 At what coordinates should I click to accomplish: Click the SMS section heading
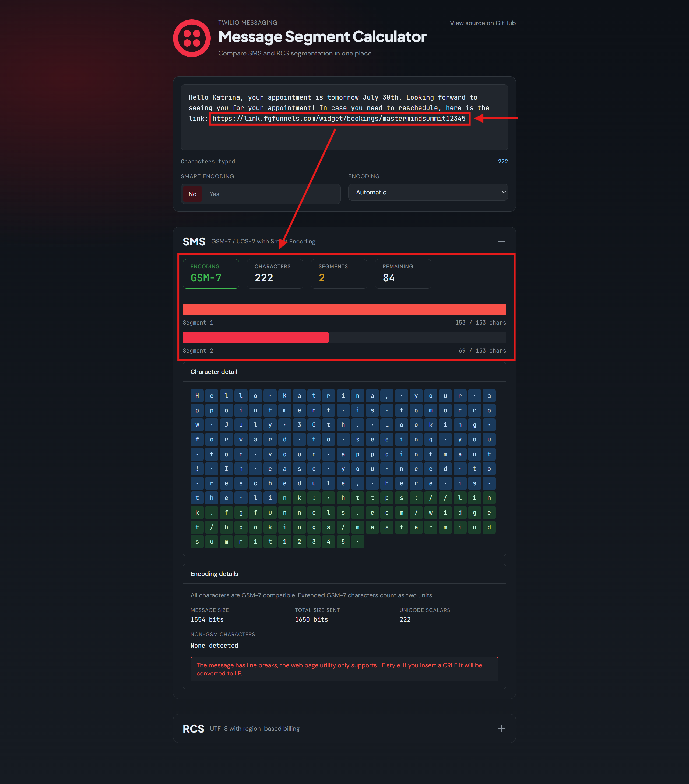coord(194,242)
